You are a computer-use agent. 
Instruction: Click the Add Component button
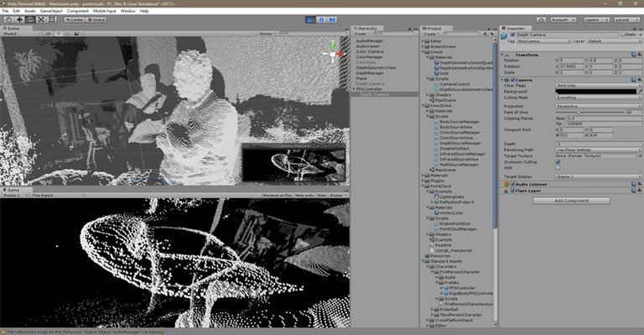click(x=571, y=201)
